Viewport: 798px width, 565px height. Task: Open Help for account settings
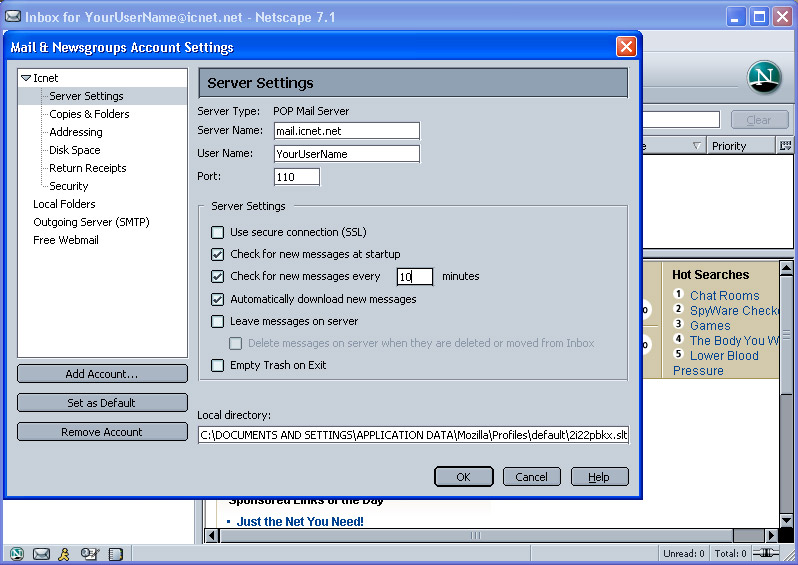(600, 477)
